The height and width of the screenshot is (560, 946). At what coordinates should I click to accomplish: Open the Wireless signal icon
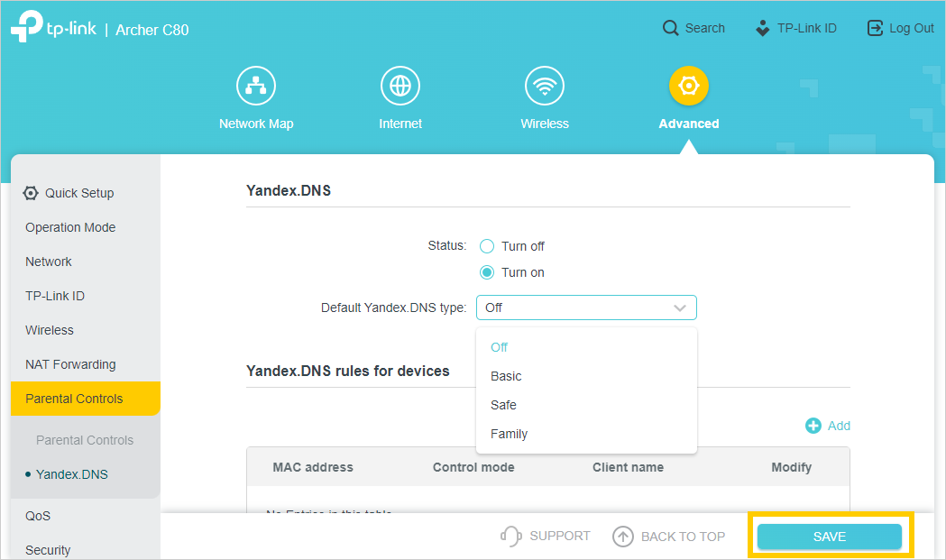pos(545,86)
